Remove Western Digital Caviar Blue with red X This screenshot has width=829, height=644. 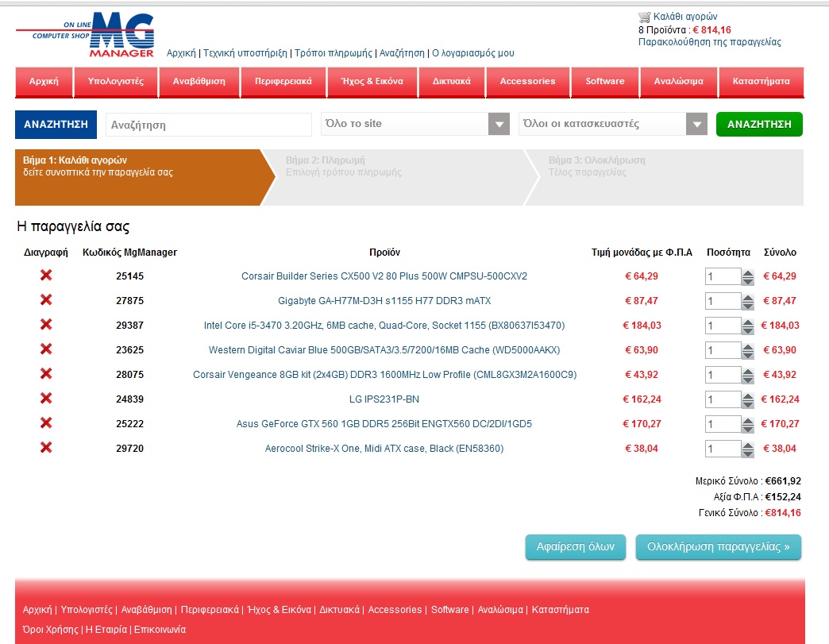(x=46, y=349)
